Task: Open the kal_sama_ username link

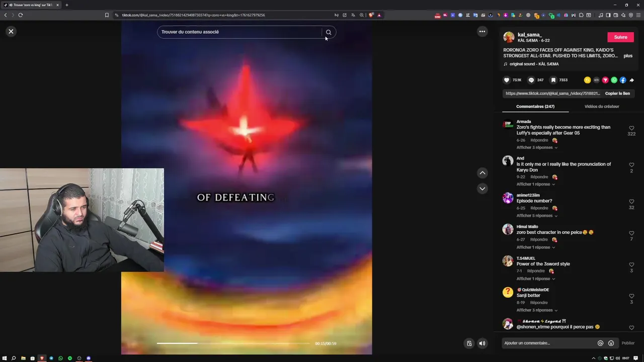Action: pos(529,35)
